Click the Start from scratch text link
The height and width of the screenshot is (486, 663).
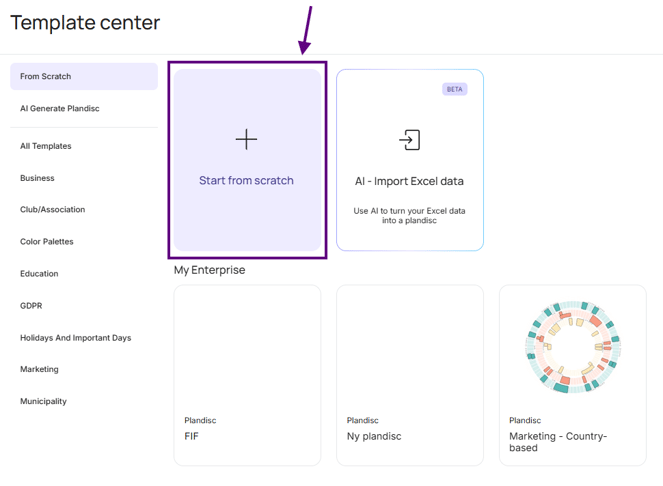tap(246, 181)
